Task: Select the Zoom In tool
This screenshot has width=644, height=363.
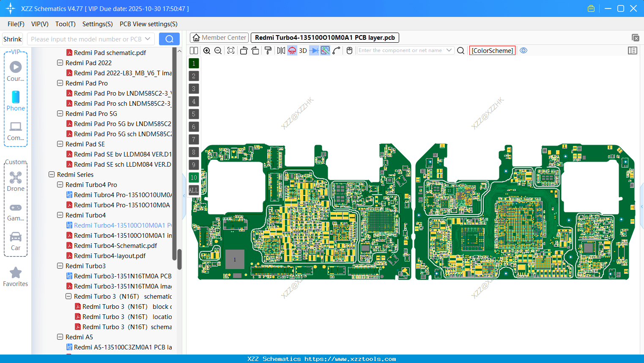Action: pyautogui.click(x=207, y=50)
